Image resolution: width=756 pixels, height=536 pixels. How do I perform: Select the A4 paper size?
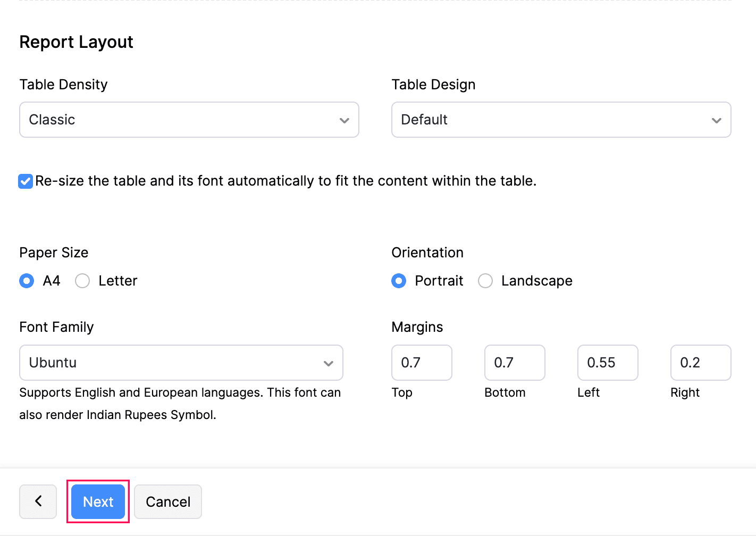[x=27, y=281]
